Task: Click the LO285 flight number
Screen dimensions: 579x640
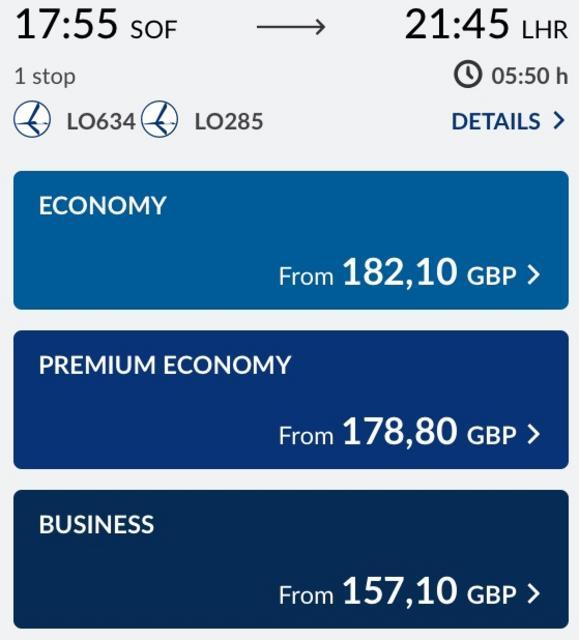Action: point(228,122)
